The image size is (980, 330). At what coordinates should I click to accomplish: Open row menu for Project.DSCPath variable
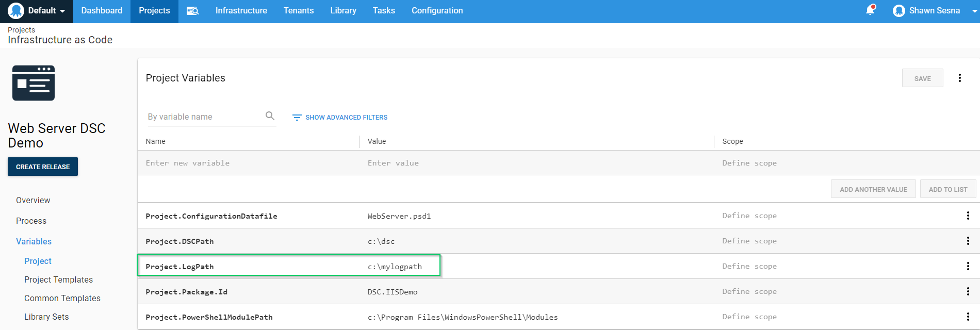[x=968, y=241]
